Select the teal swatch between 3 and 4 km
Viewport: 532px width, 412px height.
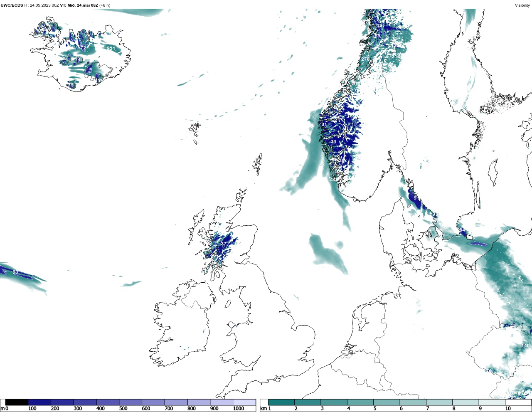coord(334,402)
